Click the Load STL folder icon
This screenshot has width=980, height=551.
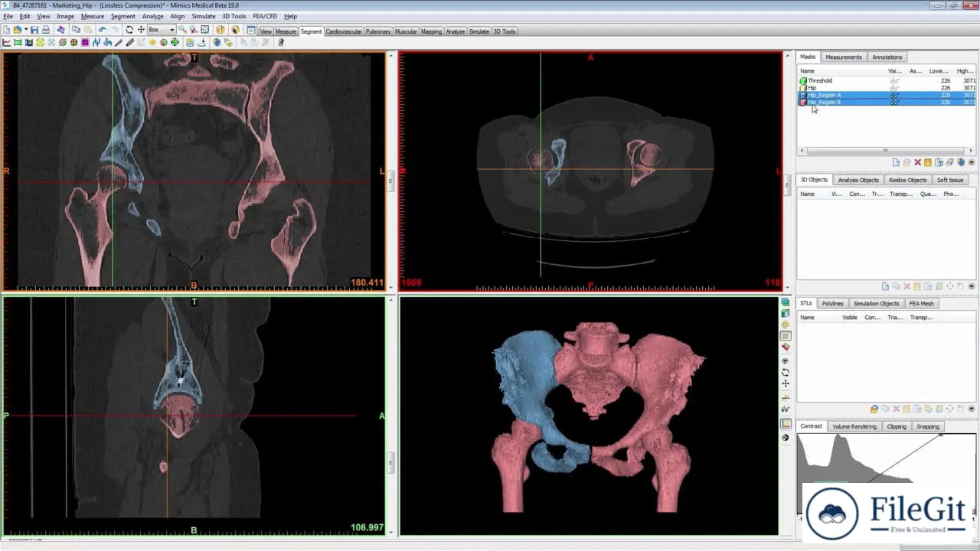click(x=874, y=409)
